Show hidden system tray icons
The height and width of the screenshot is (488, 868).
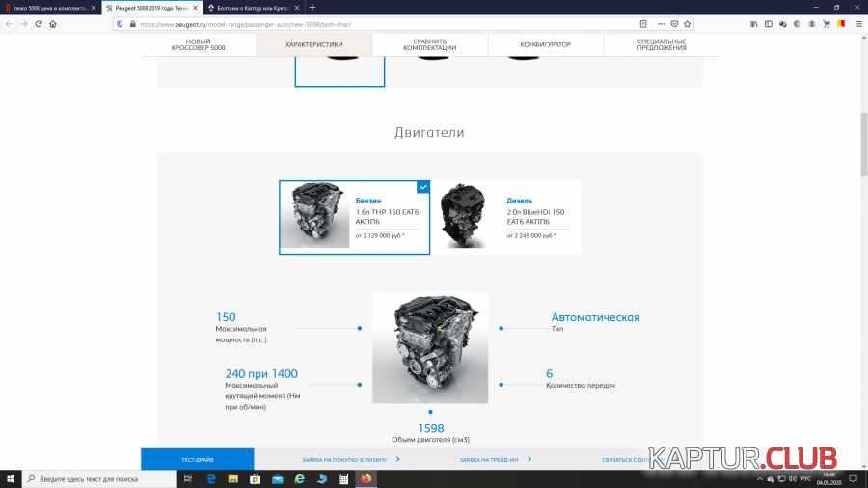click(760, 479)
